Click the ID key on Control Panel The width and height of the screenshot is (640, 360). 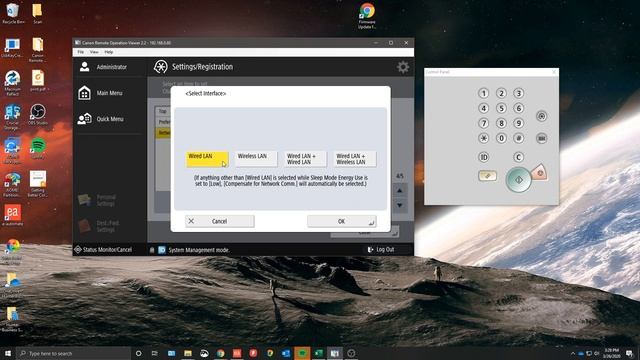(483, 157)
